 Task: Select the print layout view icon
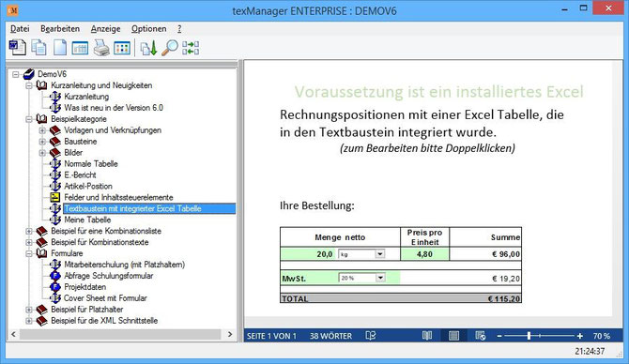point(453,336)
